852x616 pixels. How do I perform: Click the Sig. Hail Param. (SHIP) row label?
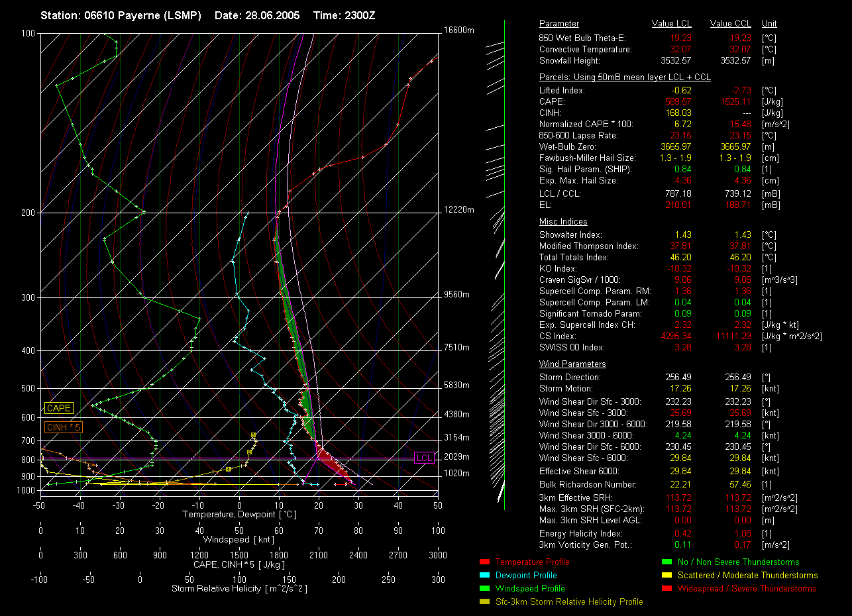(x=586, y=170)
